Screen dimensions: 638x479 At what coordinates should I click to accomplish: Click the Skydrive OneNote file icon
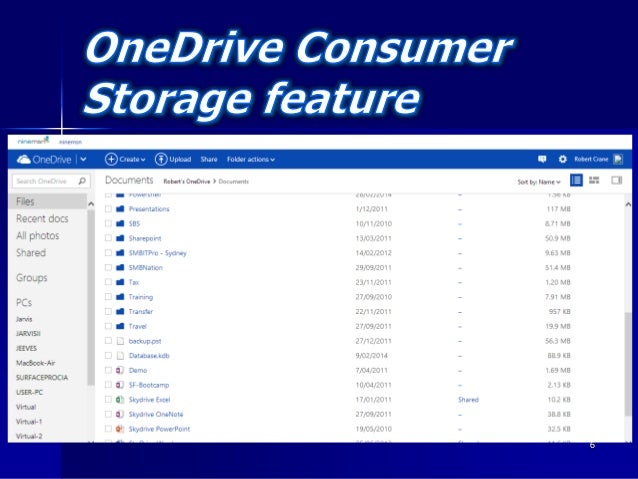tap(120, 414)
